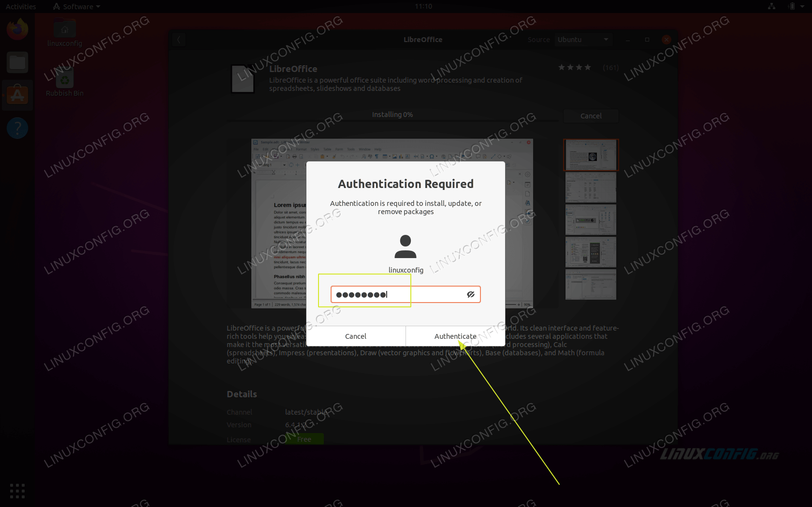Open the Activities overview
The width and height of the screenshot is (812, 507).
coord(21,6)
